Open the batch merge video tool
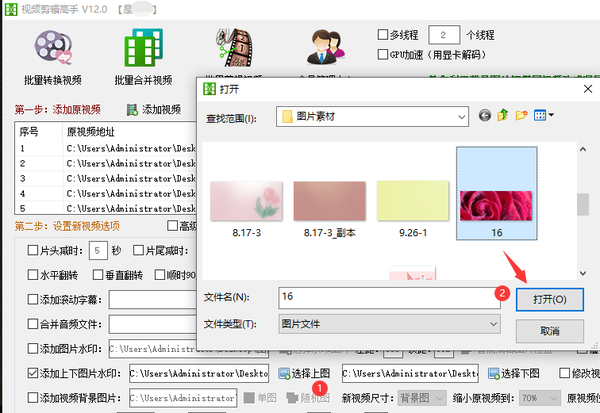Image resolution: width=600 pixels, height=413 pixels. (x=143, y=55)
